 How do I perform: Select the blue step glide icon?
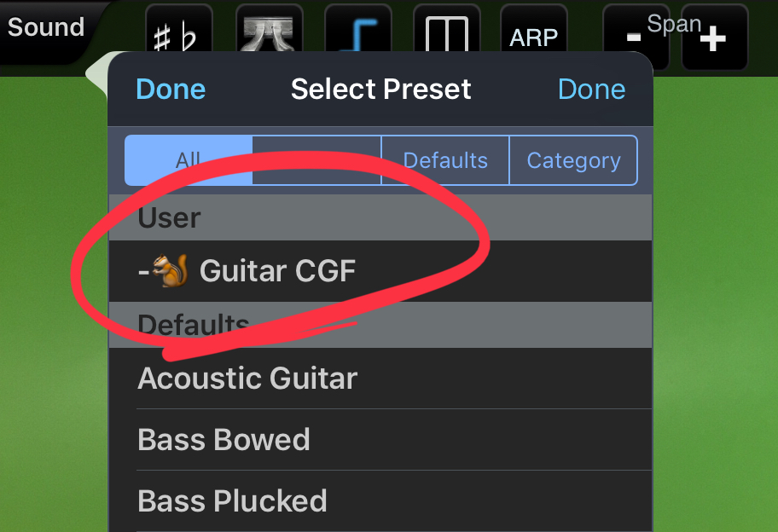pos(357,31)
